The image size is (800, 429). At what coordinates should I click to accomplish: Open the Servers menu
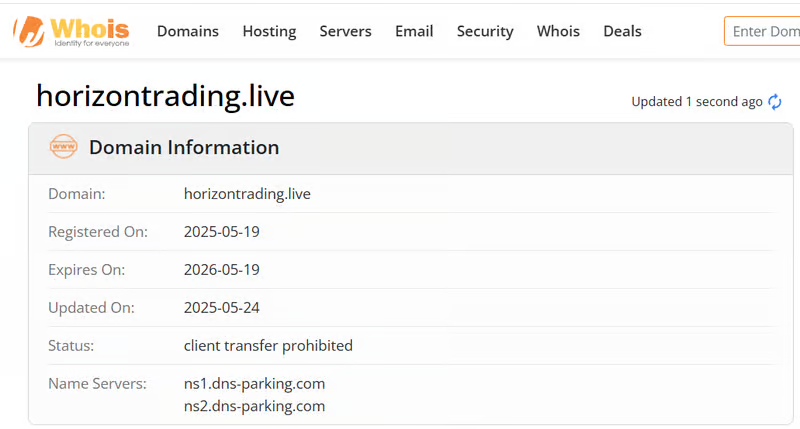click(x=345, y=31)
